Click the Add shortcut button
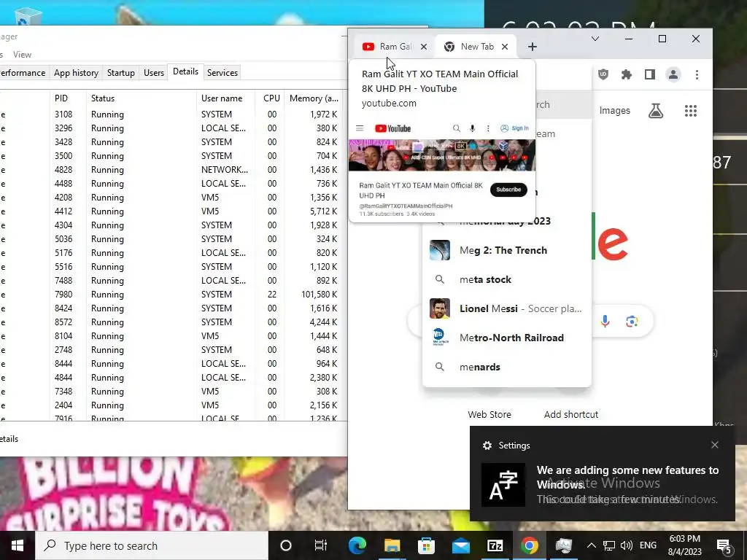Screen dimensions: 747x560 [x=570, y=414]
